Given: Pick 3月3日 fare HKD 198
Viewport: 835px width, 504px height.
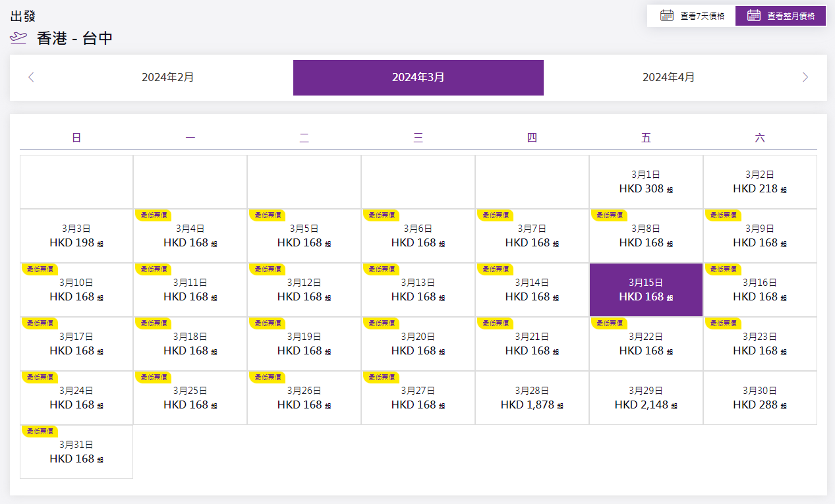Looking at the screenshot, I should 76,237.
